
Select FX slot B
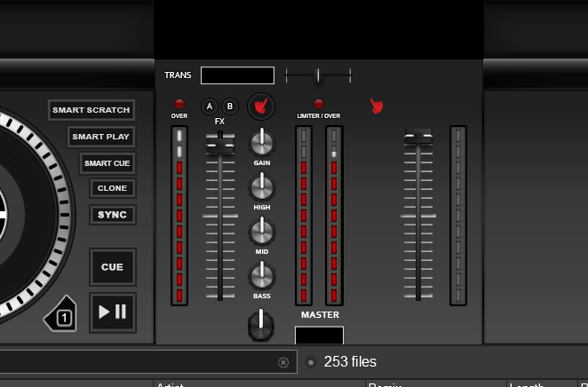229,106
